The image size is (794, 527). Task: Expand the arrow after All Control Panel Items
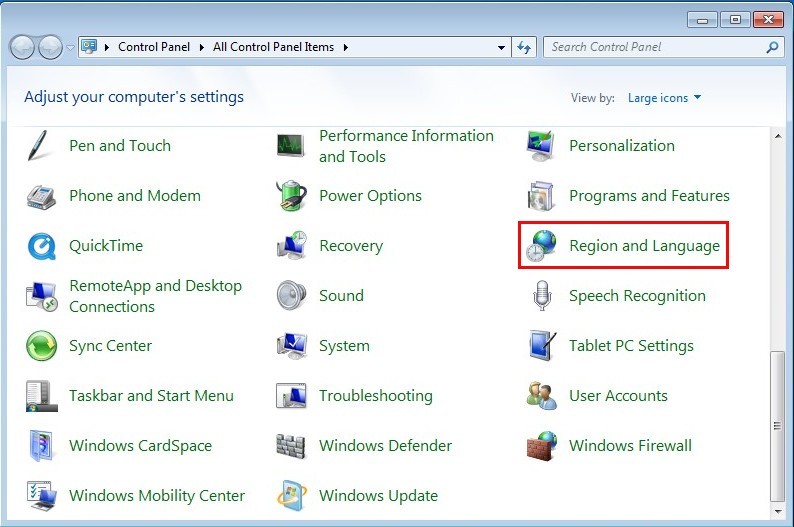(x=346, y=47)
